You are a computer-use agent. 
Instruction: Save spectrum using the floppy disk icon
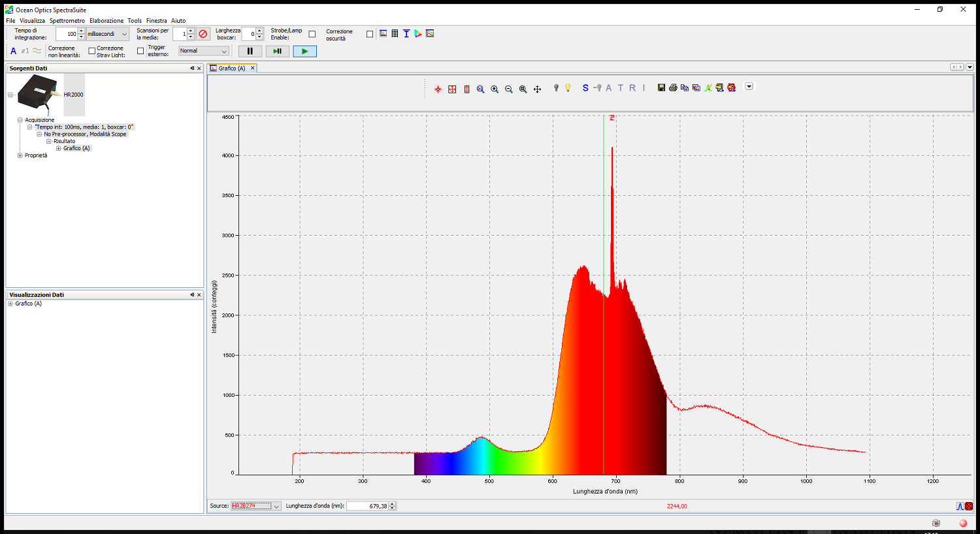(x=661, y=87)
